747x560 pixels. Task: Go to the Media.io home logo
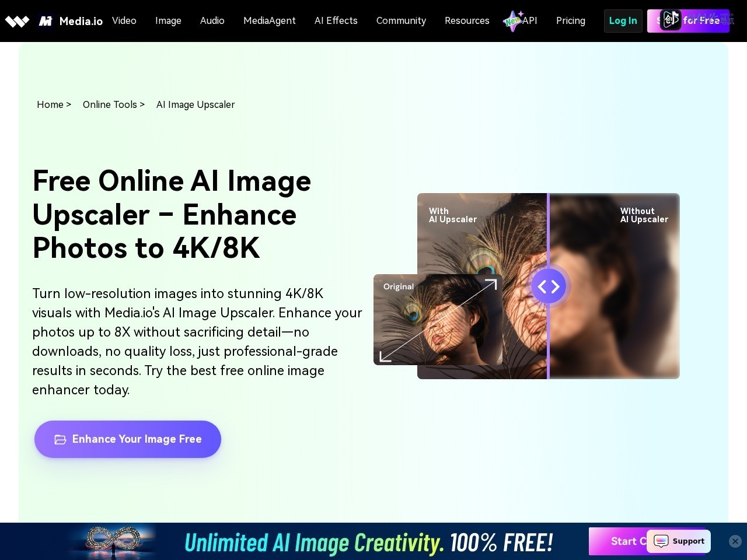71,21
